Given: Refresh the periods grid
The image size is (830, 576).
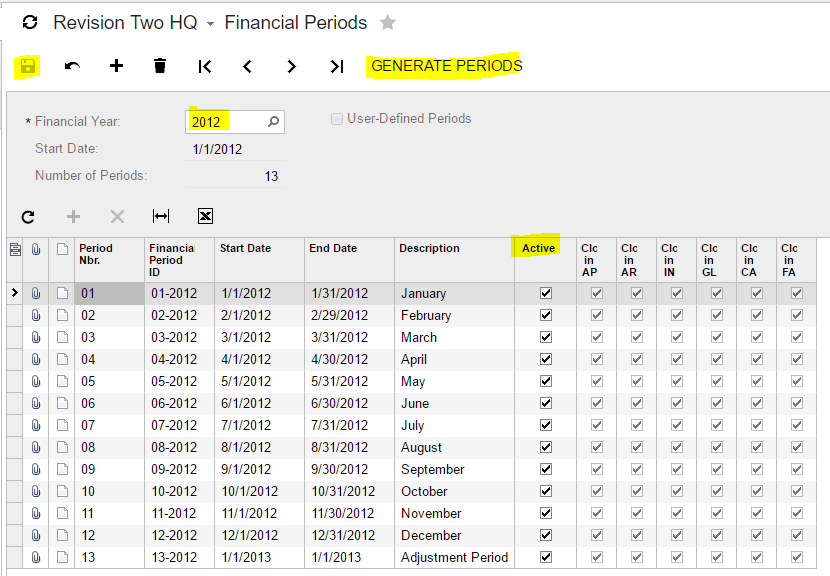Looking at the screenshot, I should tap(28, 216).
